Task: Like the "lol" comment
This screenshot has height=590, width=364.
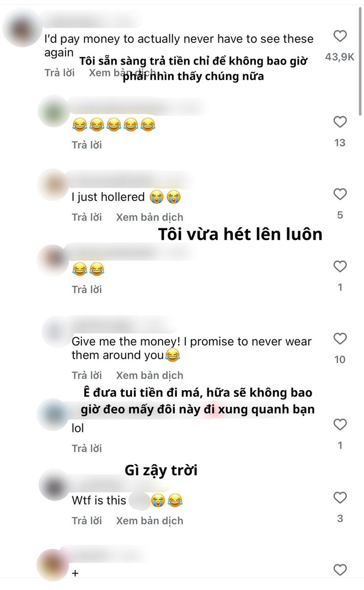Action: [x=340, y=425]
